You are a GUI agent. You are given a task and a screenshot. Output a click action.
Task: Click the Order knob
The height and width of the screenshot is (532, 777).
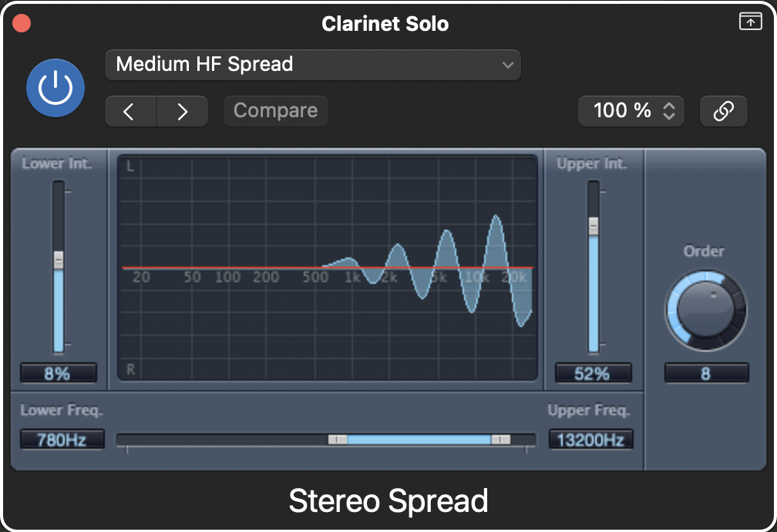pyautogui.click(x=705, y=310)
